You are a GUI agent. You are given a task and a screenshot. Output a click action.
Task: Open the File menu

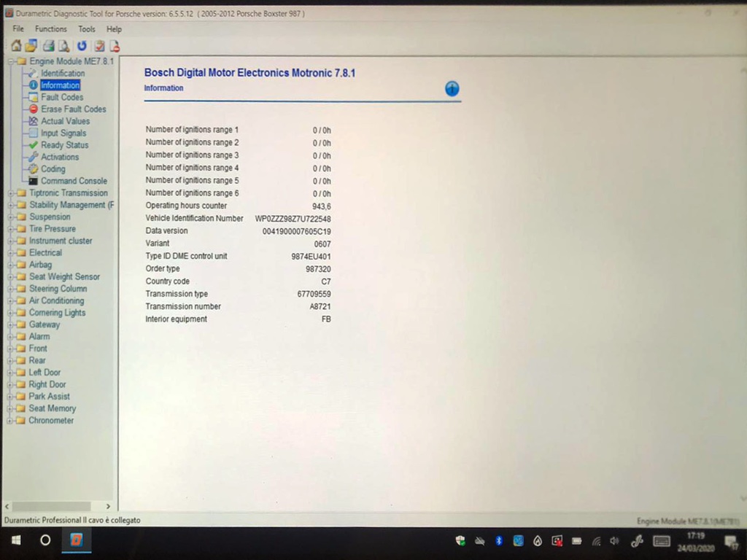(18, 28)
